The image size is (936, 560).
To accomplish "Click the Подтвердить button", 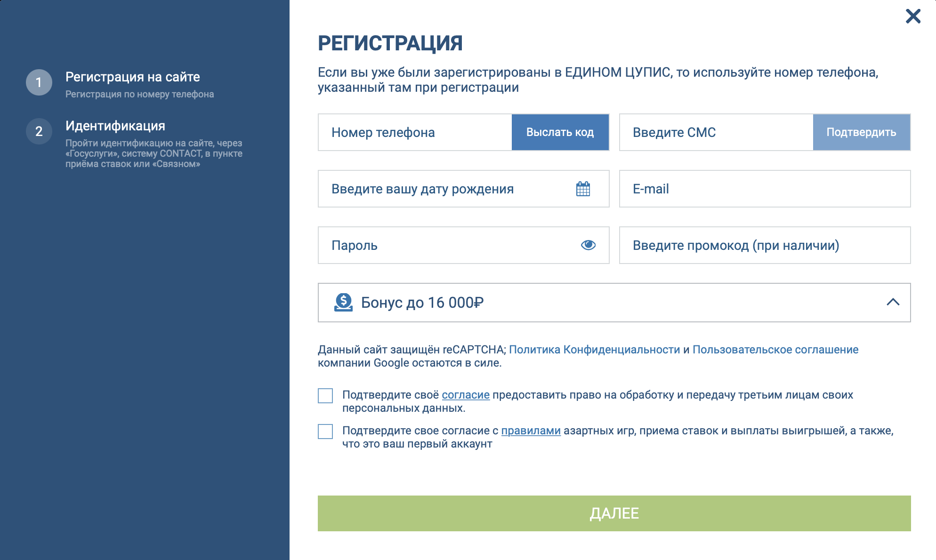I will pyautogui.click(x=862, y=132).
